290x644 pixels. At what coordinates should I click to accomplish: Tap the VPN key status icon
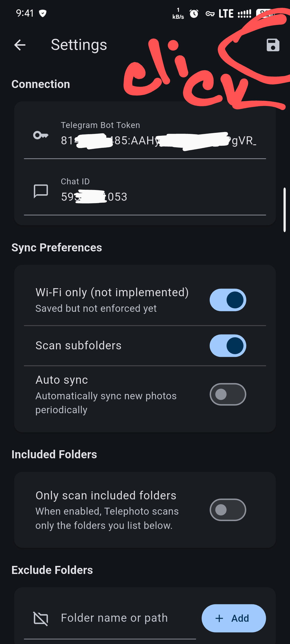[210, 14]
